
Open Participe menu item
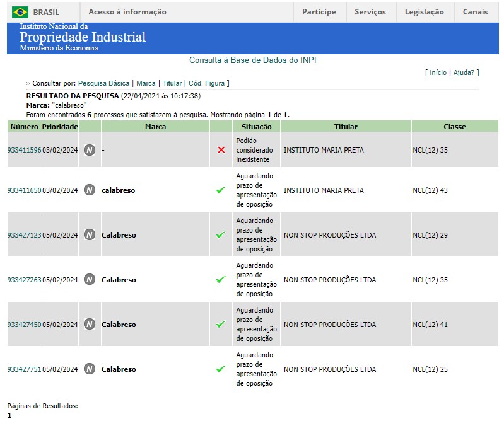click(319, 12)
